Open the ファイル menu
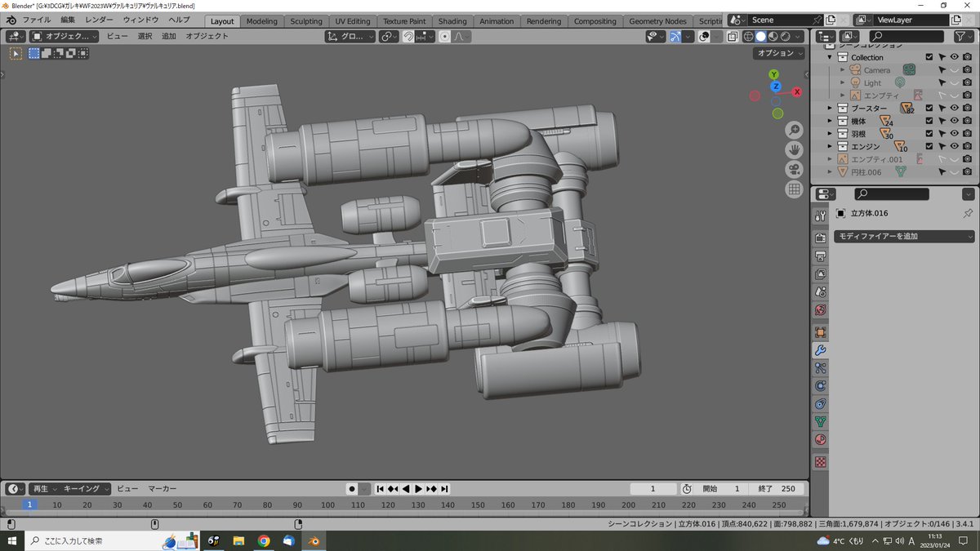 [x=36, y=20]
